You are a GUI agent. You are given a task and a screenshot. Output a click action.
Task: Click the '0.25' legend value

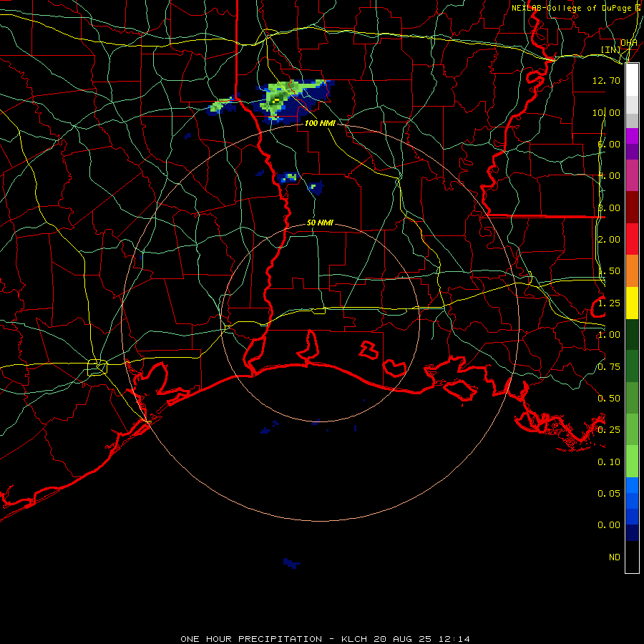click(x=609, y=430)
